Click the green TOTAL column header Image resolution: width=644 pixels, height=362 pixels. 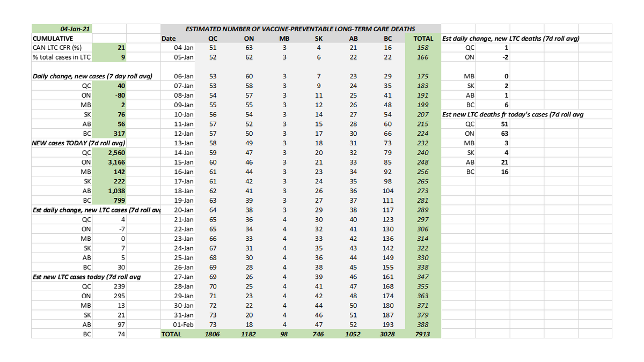[423, 38]
